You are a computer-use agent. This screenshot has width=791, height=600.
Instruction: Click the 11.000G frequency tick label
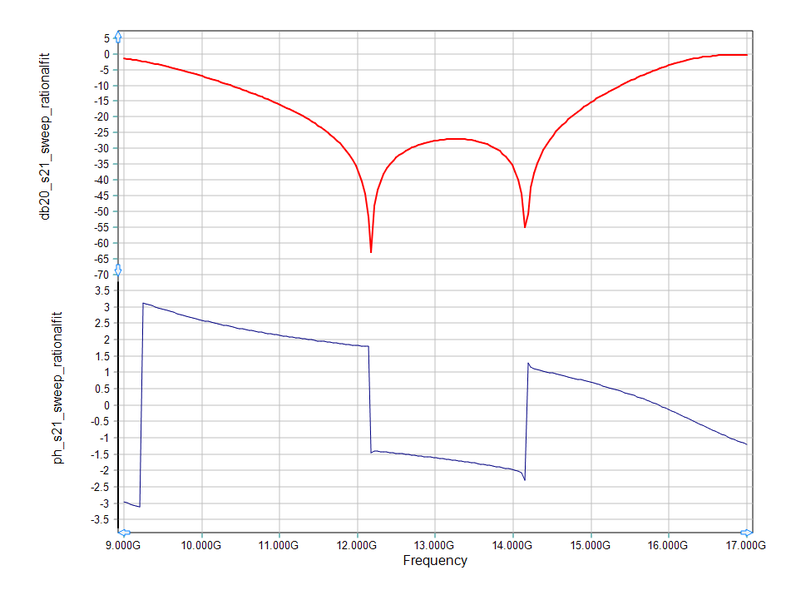coord(279,546)
